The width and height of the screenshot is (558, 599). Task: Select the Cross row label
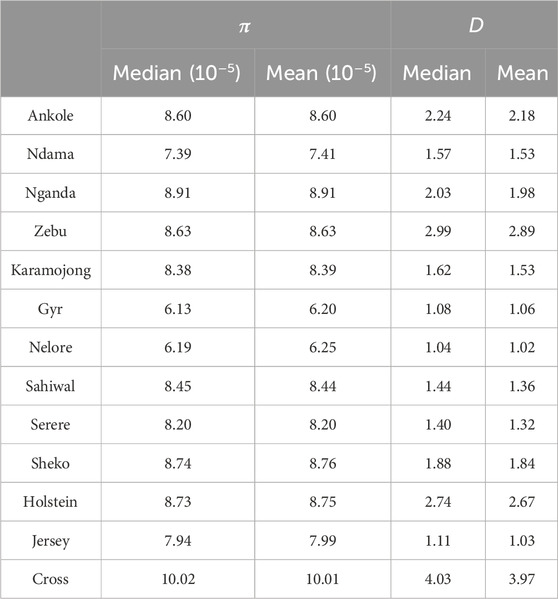(50, 579)
